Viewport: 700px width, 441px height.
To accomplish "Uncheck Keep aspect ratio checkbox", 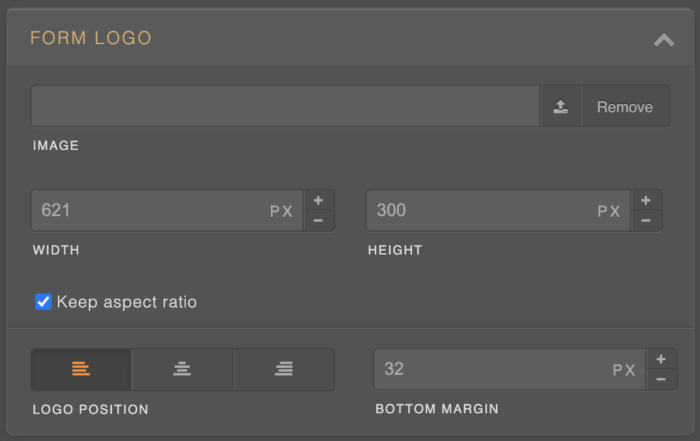I will pos(43,302).
